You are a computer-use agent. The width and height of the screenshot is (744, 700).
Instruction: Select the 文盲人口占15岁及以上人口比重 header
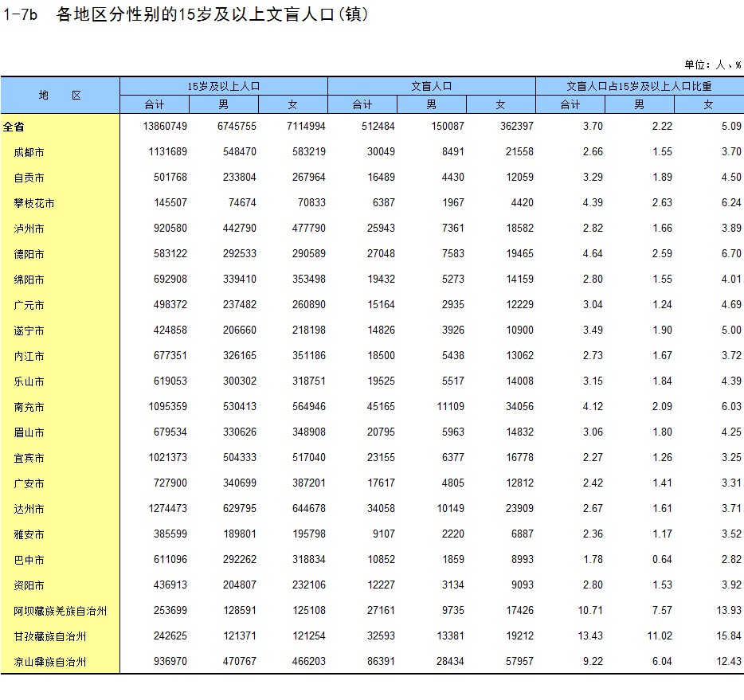(640, 86)
